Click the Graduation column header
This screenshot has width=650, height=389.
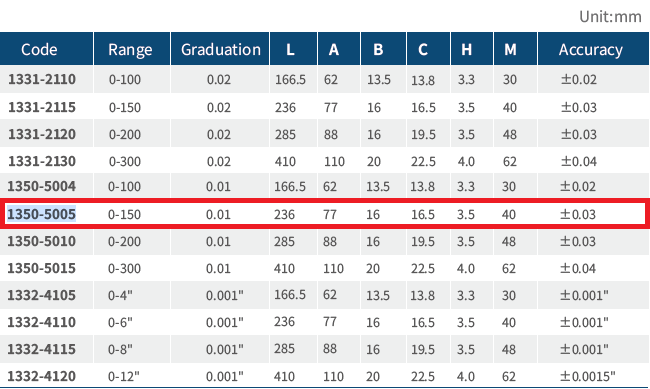(221, 50)
